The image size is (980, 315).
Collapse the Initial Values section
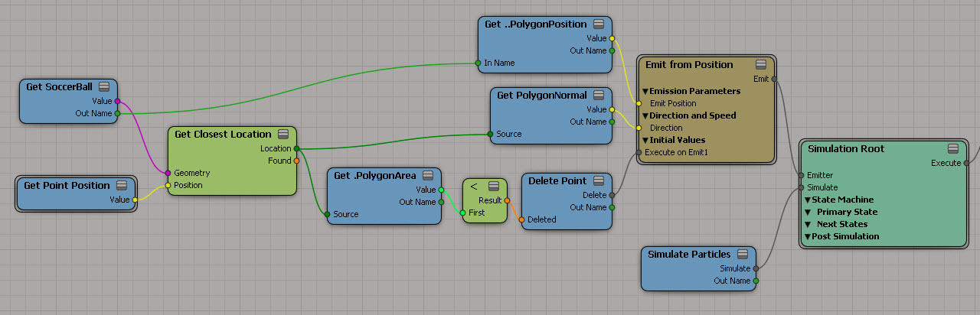(x=645, y=140)
